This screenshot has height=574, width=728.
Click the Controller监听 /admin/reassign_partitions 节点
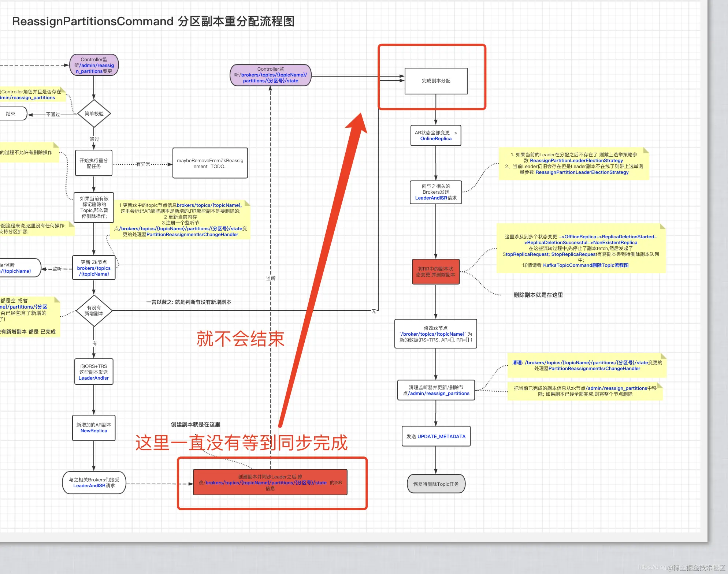[94, 65]
